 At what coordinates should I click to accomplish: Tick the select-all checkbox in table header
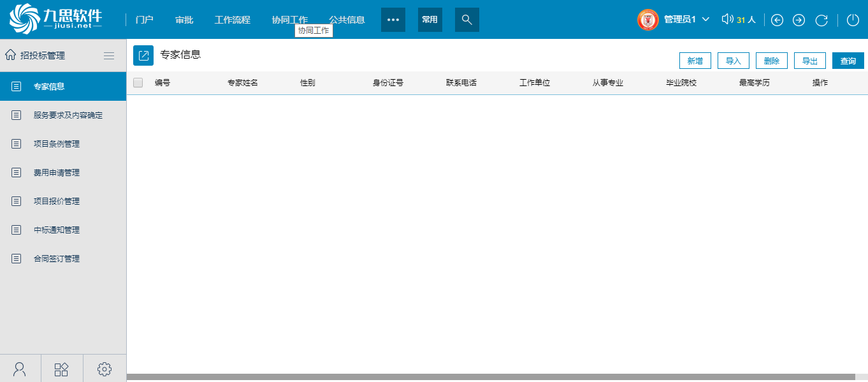pyautogui.click(x=138, y=82)
